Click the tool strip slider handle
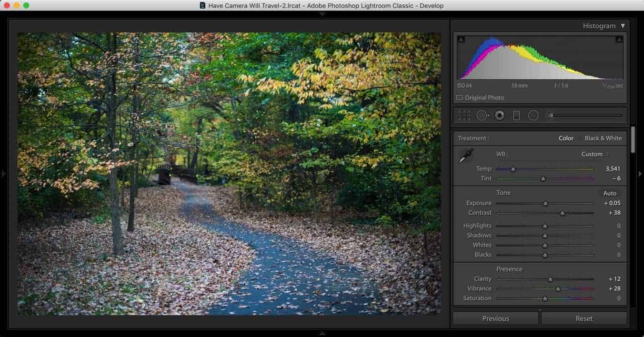 550,115
